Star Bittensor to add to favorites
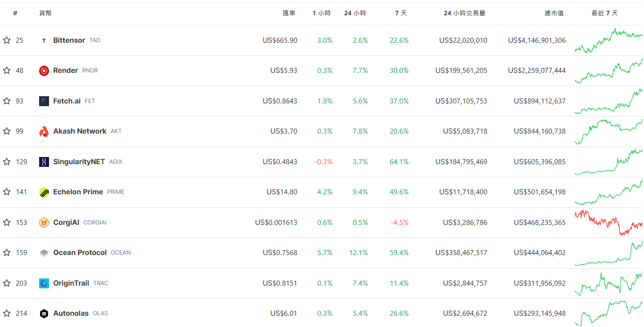 tap(7, 40)
